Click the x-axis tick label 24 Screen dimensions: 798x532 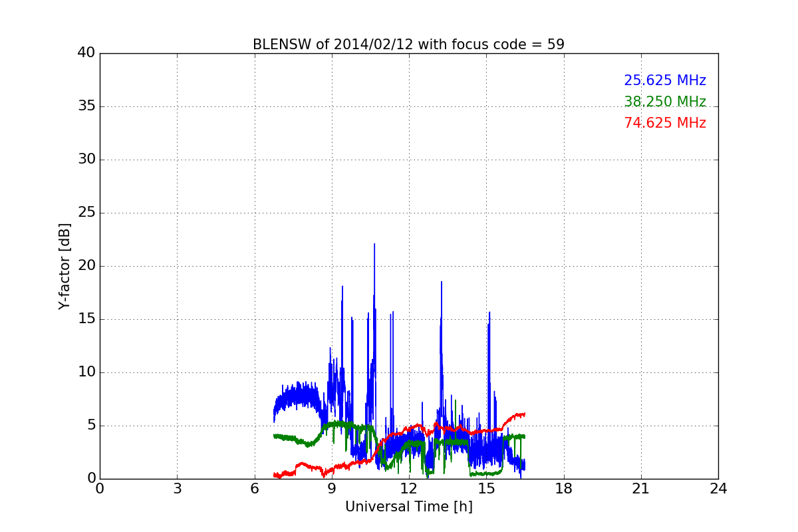point(718,489)
